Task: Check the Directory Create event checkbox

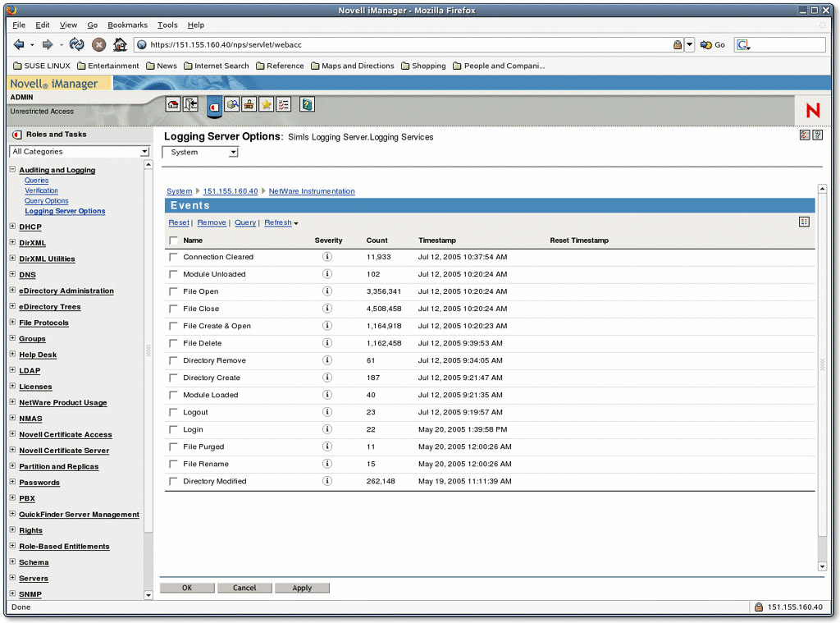Action: [x=173, y=378]
